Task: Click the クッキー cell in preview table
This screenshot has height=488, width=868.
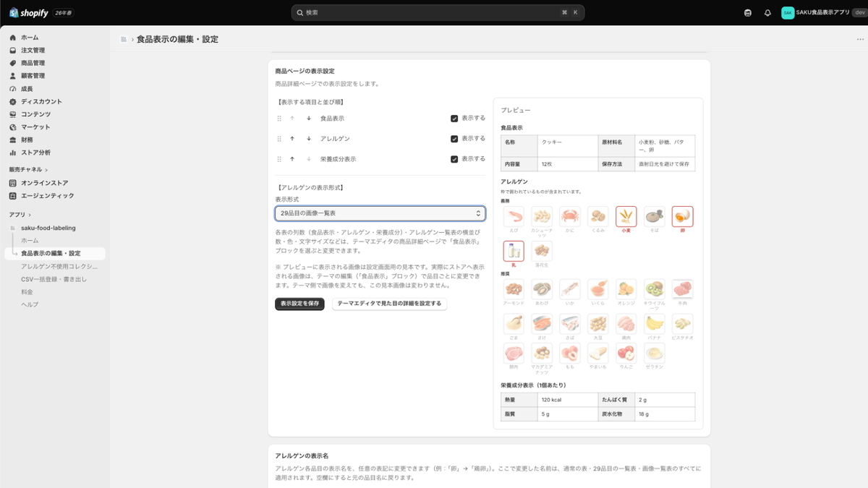Action: (568, 145)
